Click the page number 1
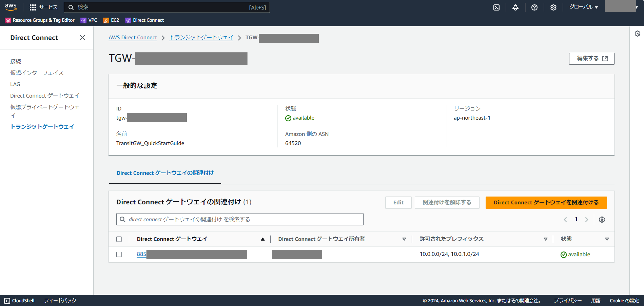Image resolution: width=644 pixels, height=306 pixels. pyautogui.click(x=576, y=219)
